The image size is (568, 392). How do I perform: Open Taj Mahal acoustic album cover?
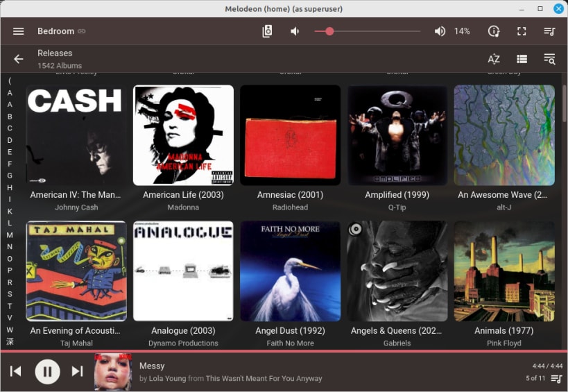76,271
